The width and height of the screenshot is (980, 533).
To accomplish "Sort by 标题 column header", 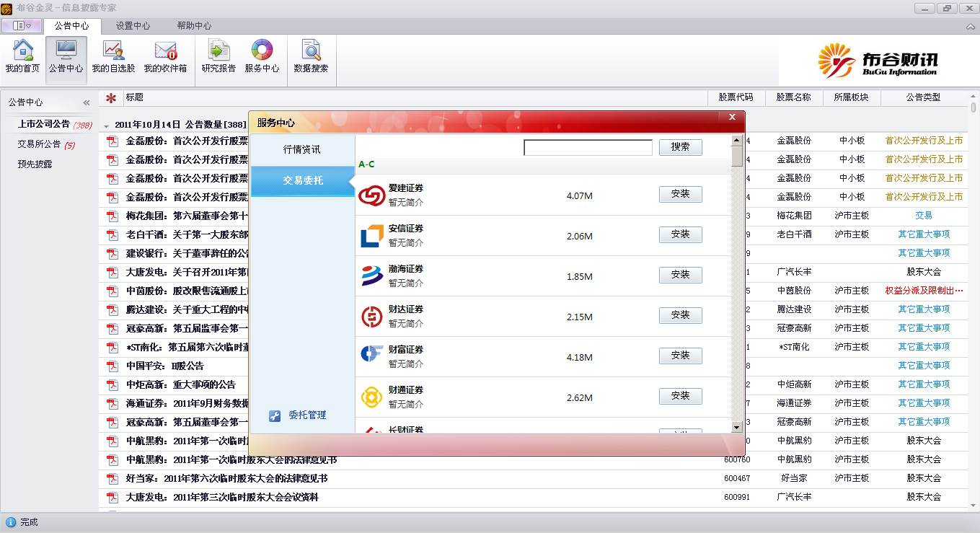I will pyautogui.click(x=415, y=97).
